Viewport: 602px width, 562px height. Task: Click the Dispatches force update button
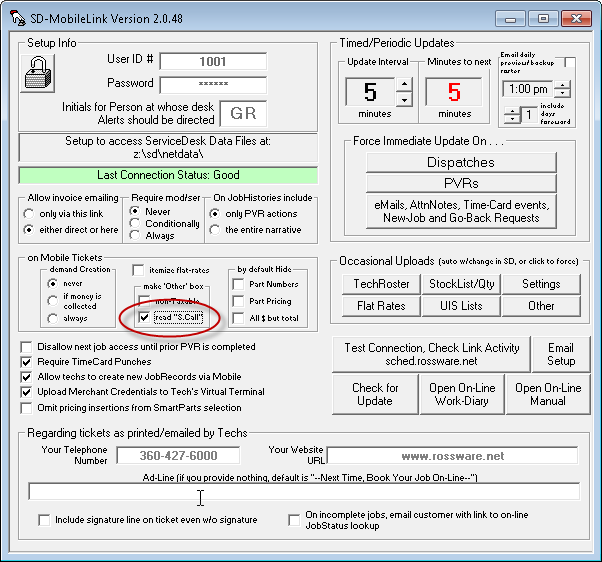(460, 162)
